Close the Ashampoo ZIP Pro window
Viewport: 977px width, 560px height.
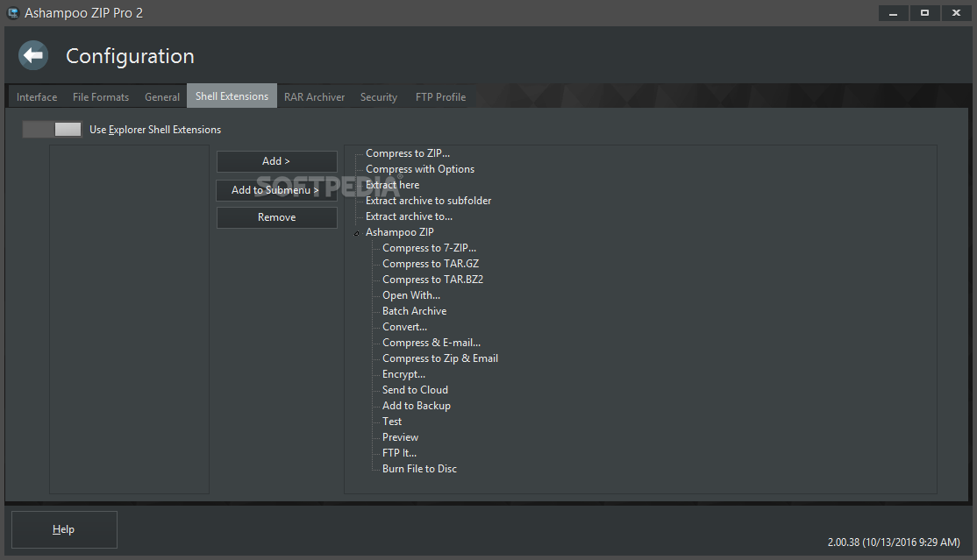pos(957,13)
